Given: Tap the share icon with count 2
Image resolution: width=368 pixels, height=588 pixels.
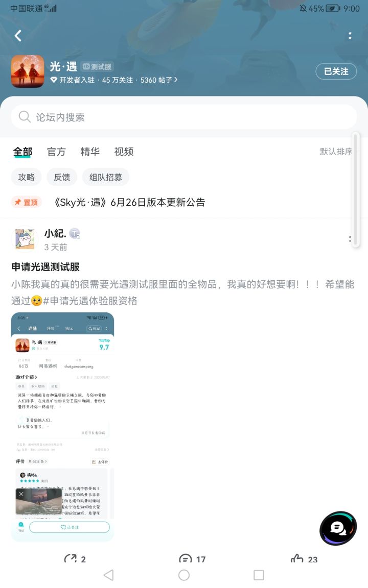Looking at the screenshot, I should point(75,559).
